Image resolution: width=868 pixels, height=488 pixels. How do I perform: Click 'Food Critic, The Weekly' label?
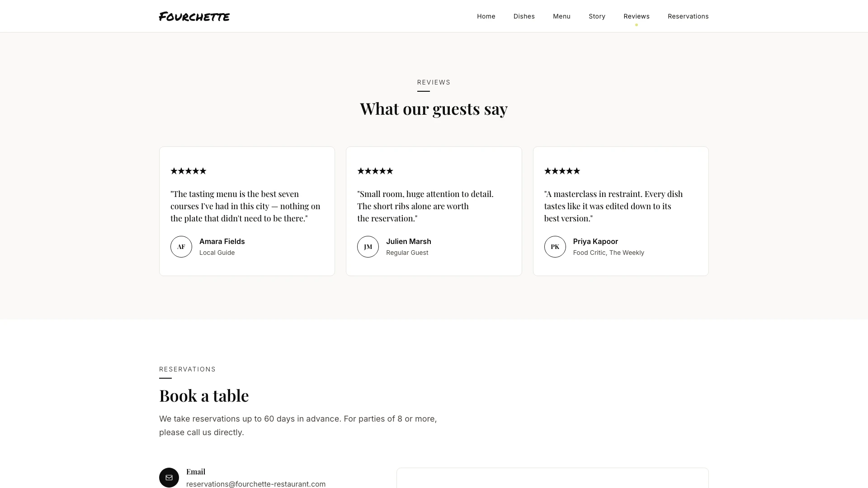pyautogui.click(x=609, y=253)
